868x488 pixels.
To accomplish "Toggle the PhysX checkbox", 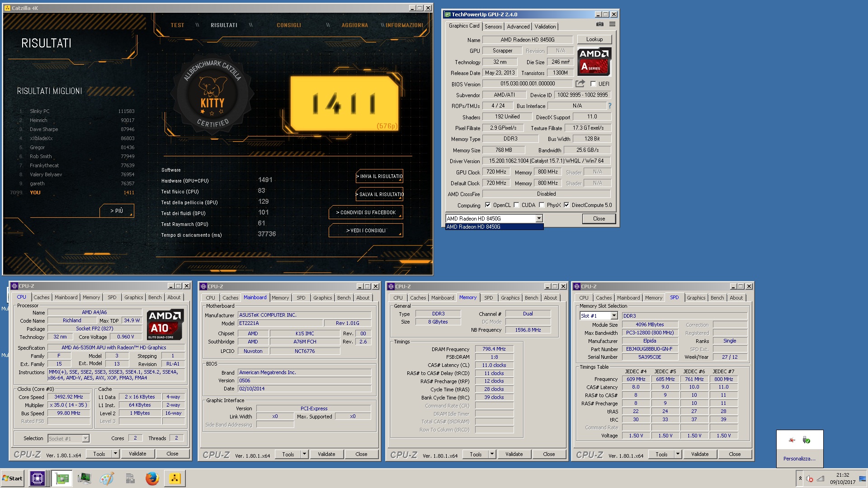I will pos(542,205).
